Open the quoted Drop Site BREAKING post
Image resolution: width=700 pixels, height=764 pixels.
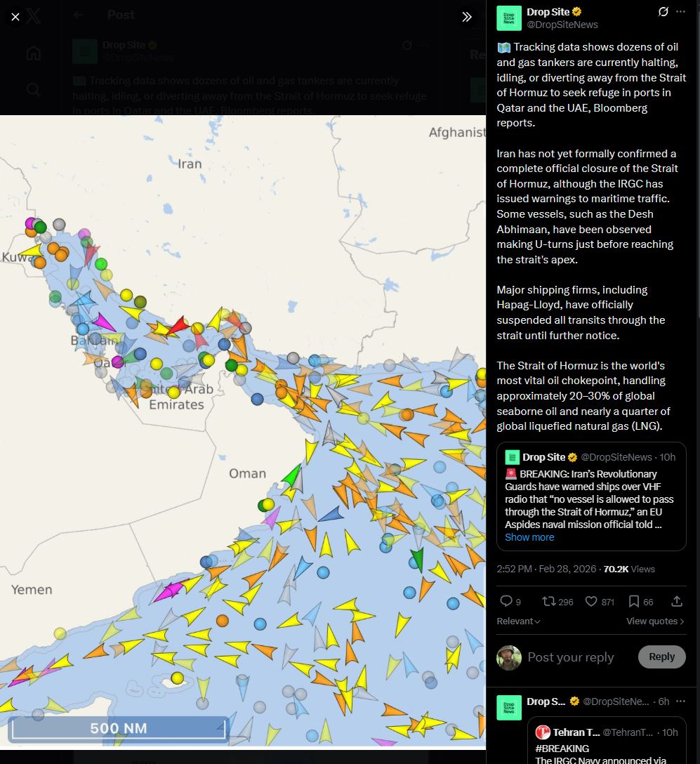click(x=591, y=496)
